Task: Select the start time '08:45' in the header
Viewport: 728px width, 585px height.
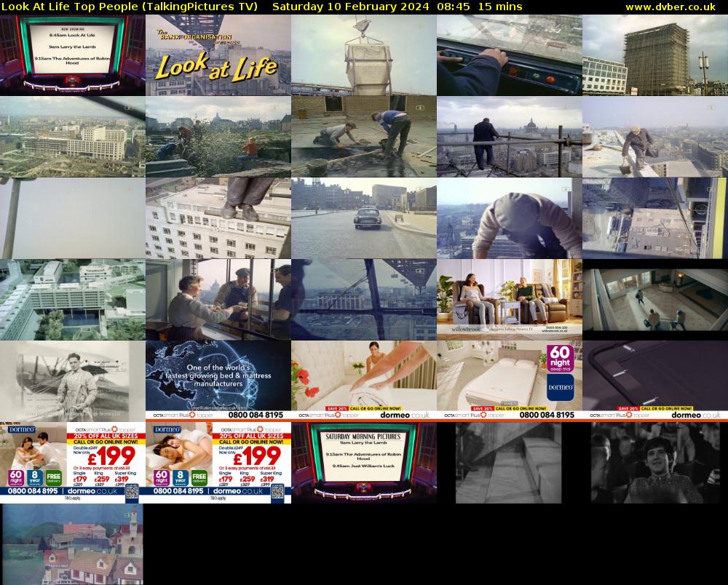Action: coord(453,7)
